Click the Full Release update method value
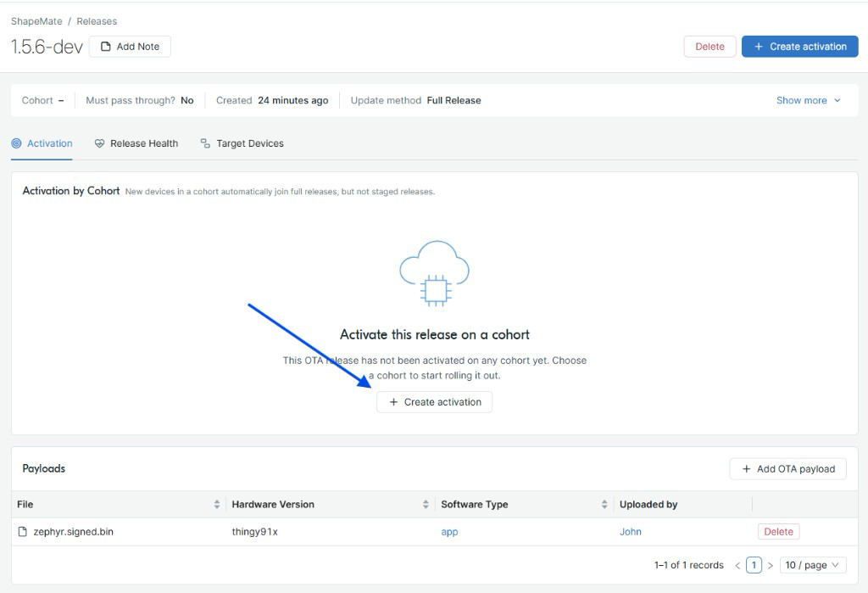The width and height of the screenshot is (868, 593). tap(454, 100)
